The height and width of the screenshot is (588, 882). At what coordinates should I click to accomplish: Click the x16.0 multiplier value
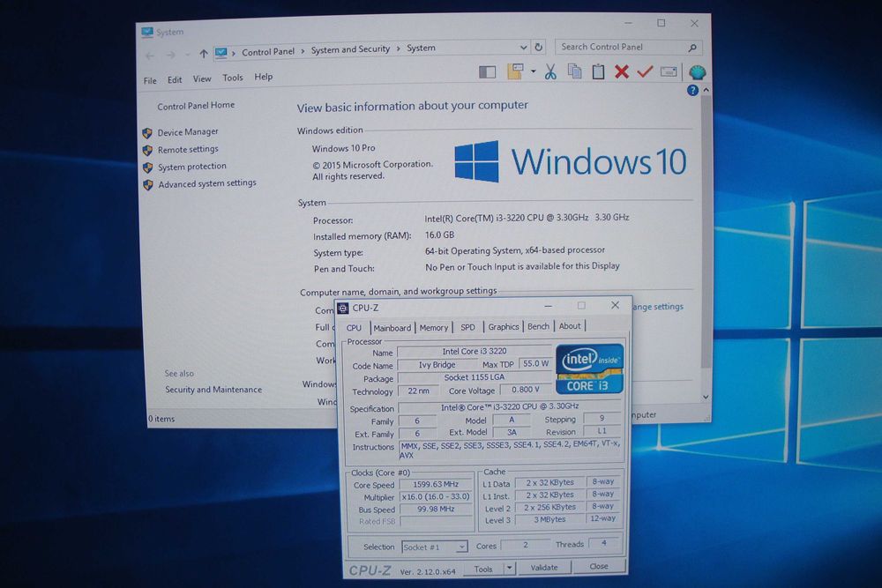point(436,497)
